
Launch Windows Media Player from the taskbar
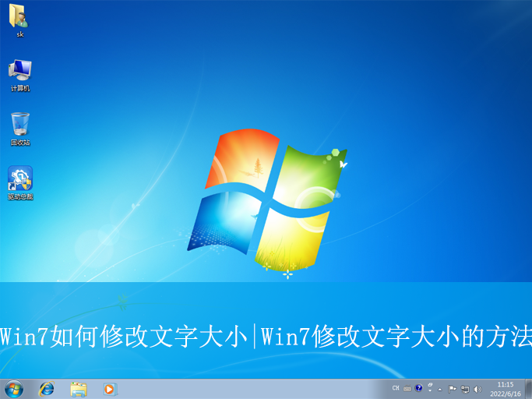tap(109, 388)
